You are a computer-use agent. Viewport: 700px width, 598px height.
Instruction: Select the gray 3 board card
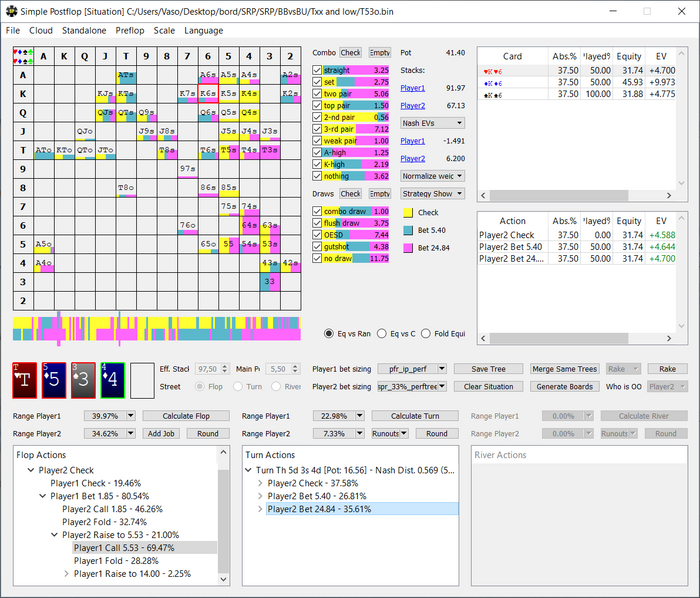(x=84, y=381)
